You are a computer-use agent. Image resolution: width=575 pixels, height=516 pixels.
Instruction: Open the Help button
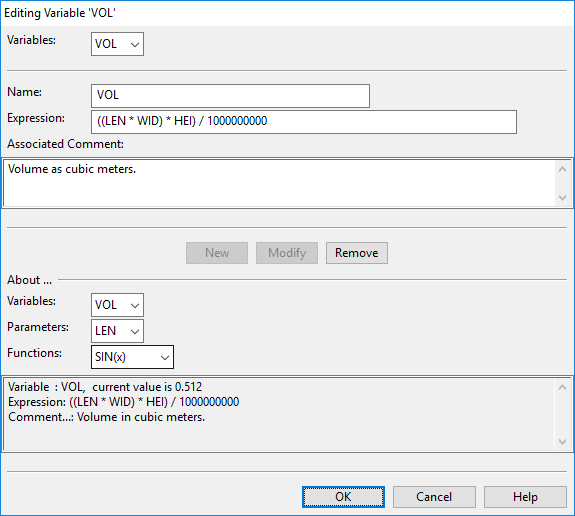click(525, 497)
